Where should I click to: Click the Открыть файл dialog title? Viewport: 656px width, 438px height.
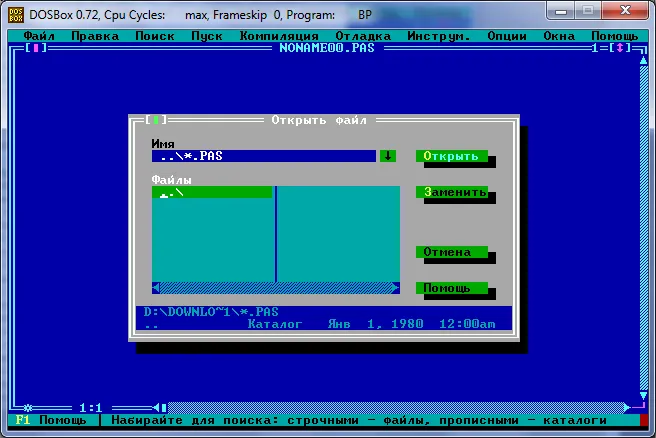(x=319, y=120)
